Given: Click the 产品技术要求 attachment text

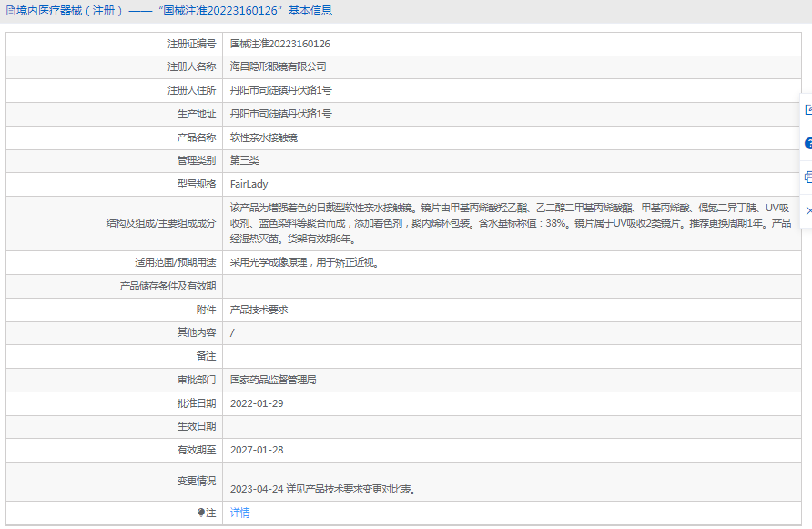Looking at the screenshot, I should (x=259, y=310).
